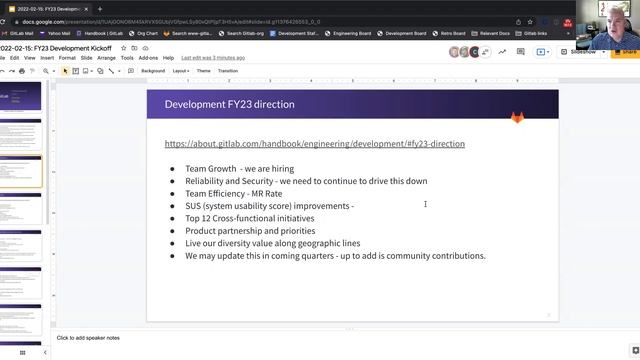Click the collaborator avatar labeled C

tap(474, 52)
